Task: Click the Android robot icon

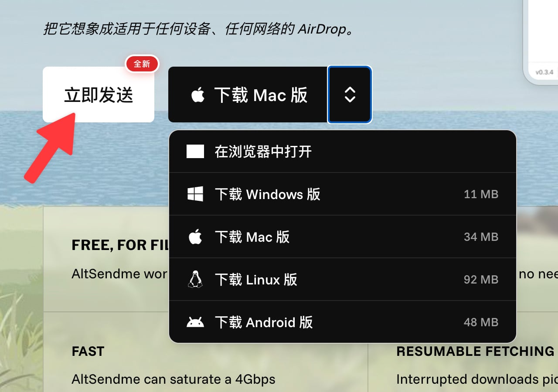Action: coord(195,322)
